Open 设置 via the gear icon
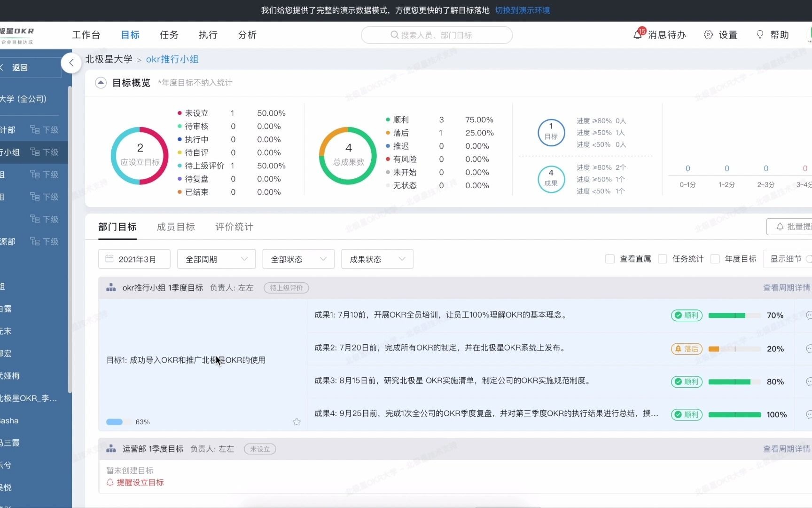Viewport: 812px width, 508px height. pos(709,34)
